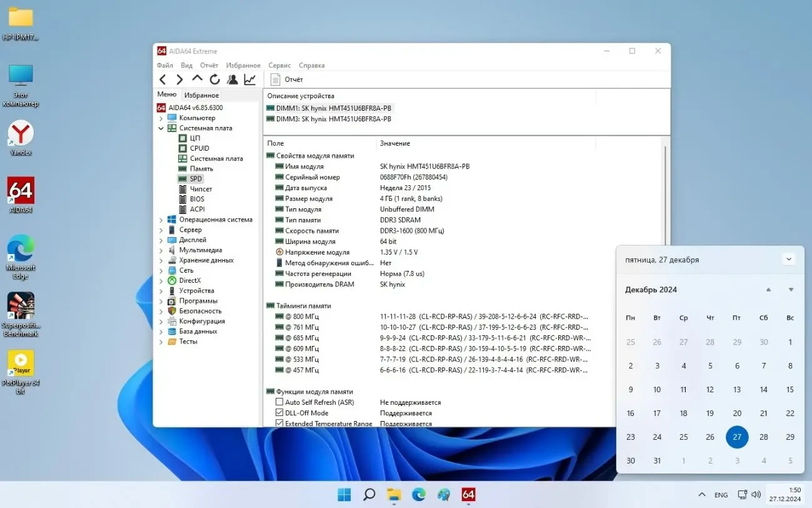Open Microsoft Edge from the taskbar

coord(418,494)
